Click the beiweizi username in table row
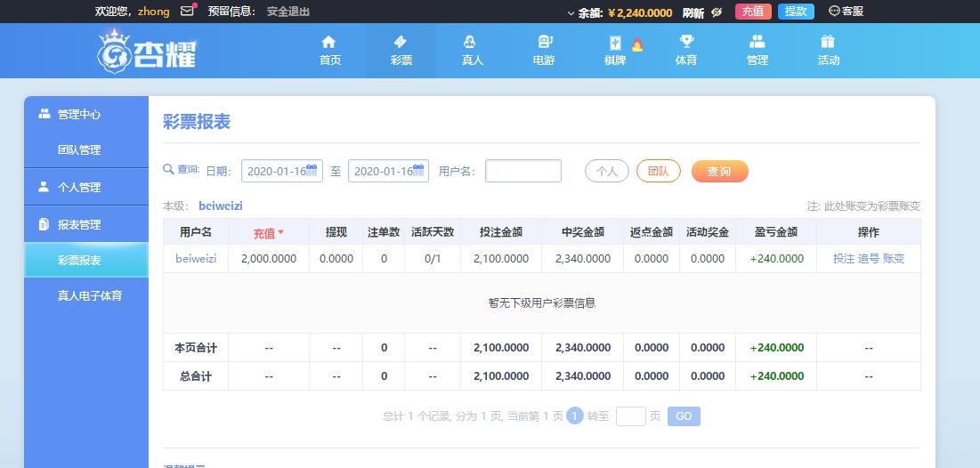The width and height of the screenshot is (980, 468). (x=196, y=258)
